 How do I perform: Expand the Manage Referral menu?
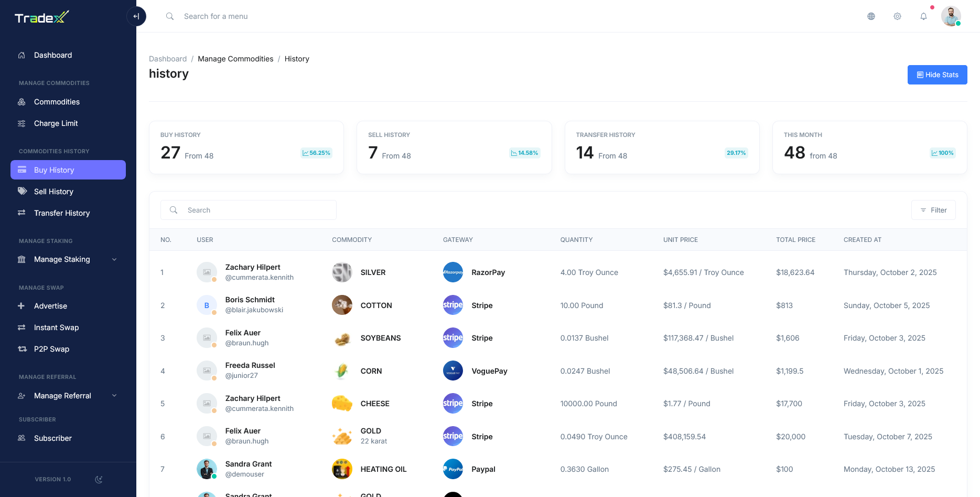coord(68,396)
